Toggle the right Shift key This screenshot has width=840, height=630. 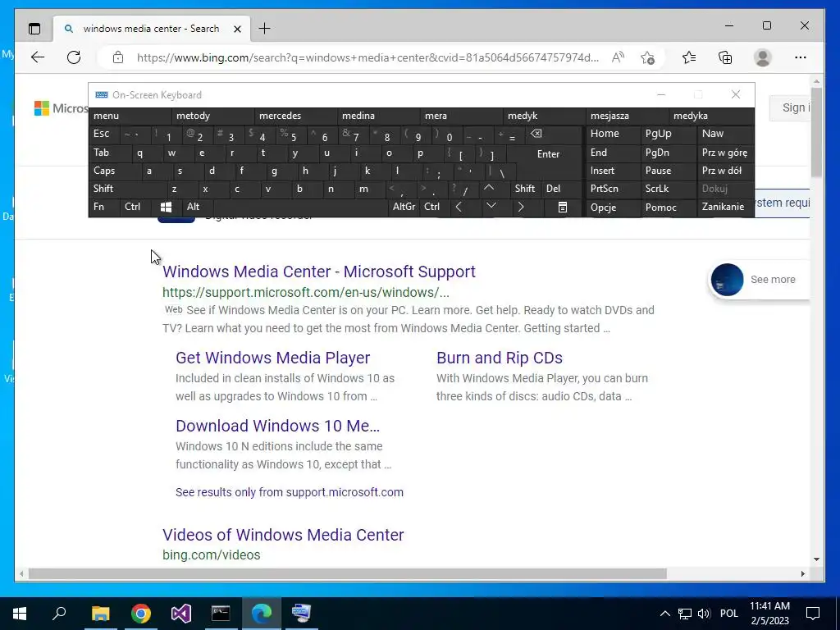pos(525,189)
